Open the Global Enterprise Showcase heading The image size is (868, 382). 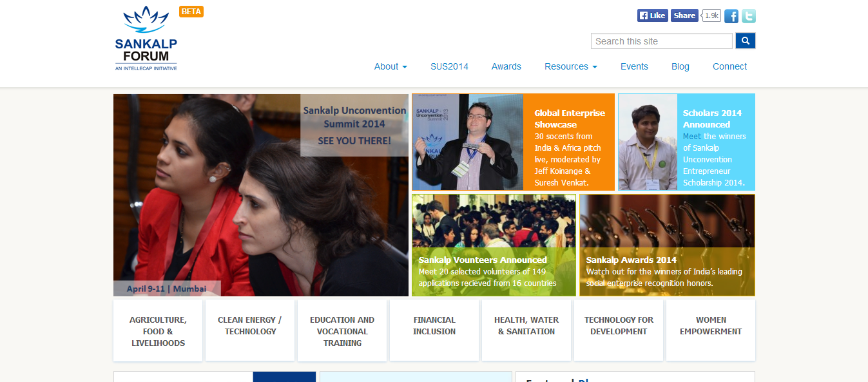tap(570, 119)
